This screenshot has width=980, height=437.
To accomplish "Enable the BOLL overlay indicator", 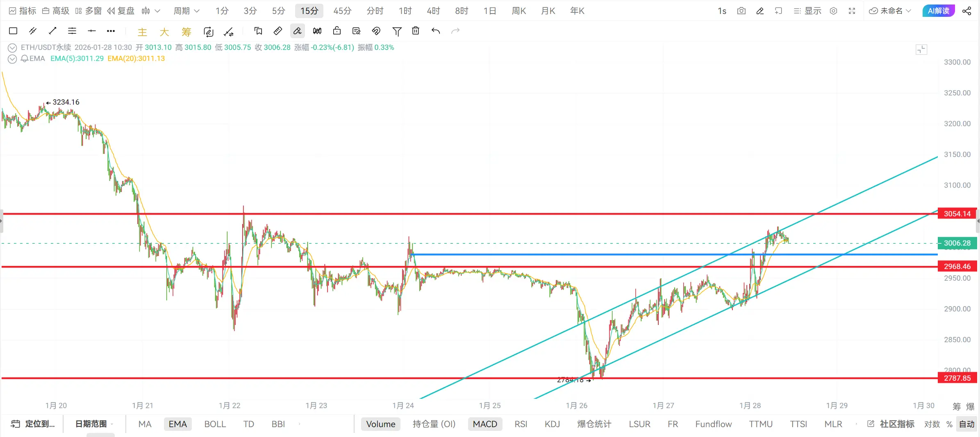I will [x=215, y=424].
